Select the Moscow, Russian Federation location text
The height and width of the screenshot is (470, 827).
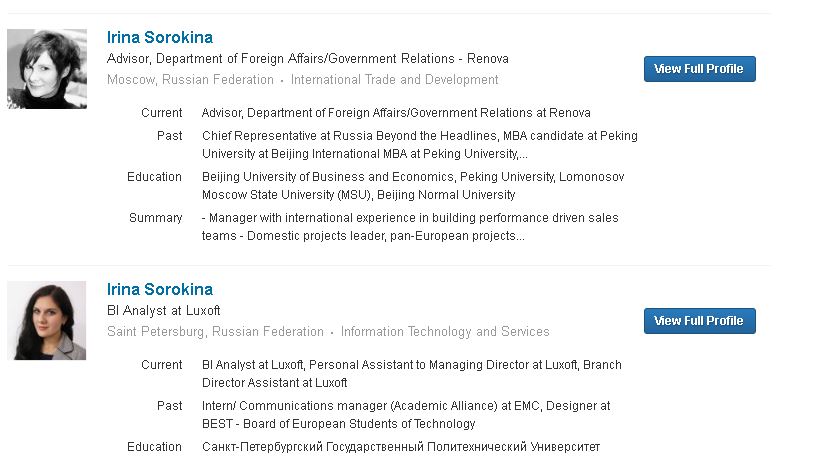[x=190, y=80]
